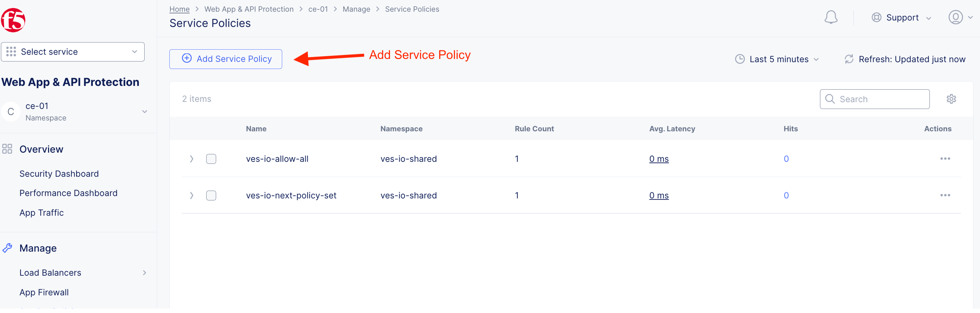Open actions menu for ves-io-allow-all
The height and width of the screenshot is (313, 980).
pos(945,159)
